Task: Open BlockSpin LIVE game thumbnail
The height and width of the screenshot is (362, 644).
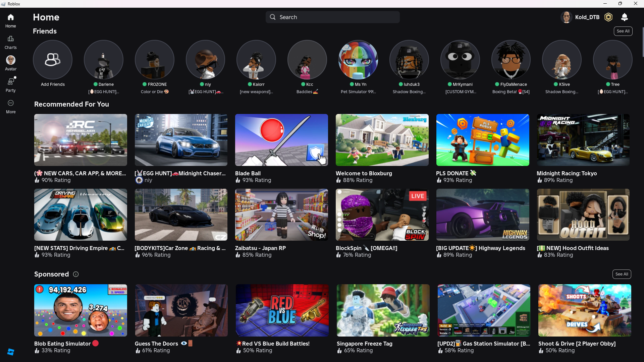Action: 382,215
